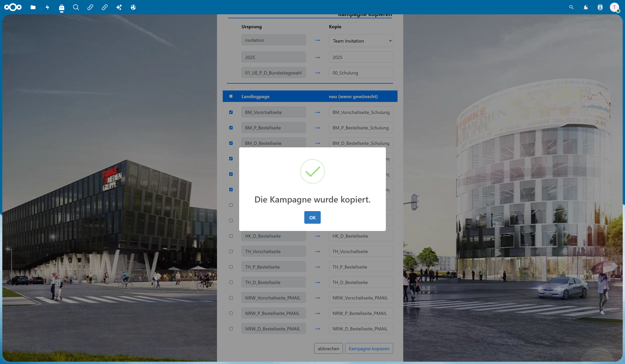Viewport: 625px width, 364px height.
Task: Open unified search at the top right
Action: point(572,7)
